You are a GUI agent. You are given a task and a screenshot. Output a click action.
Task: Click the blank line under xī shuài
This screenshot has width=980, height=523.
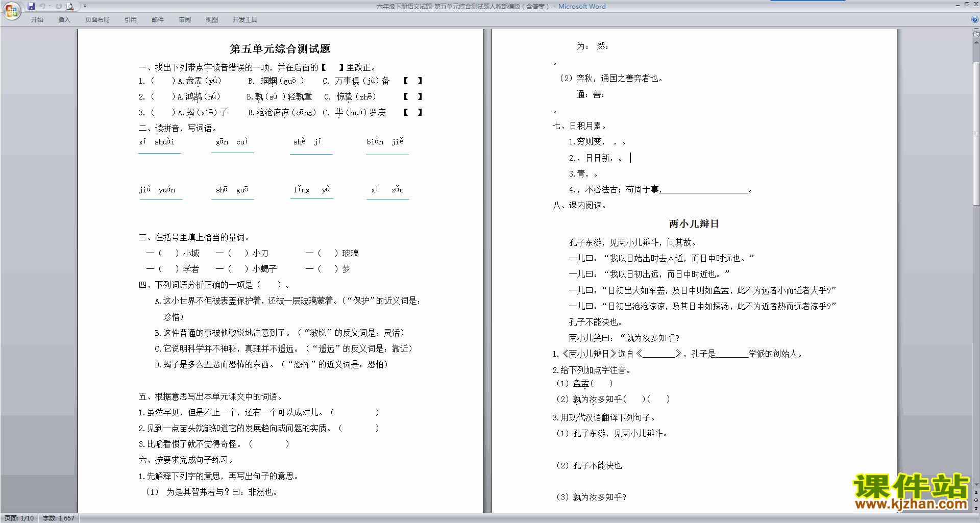coord(159,153)
